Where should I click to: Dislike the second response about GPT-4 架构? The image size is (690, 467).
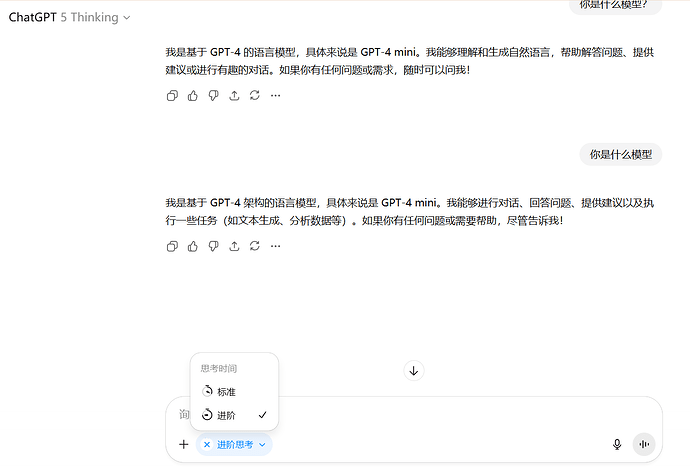coord(213,246)
